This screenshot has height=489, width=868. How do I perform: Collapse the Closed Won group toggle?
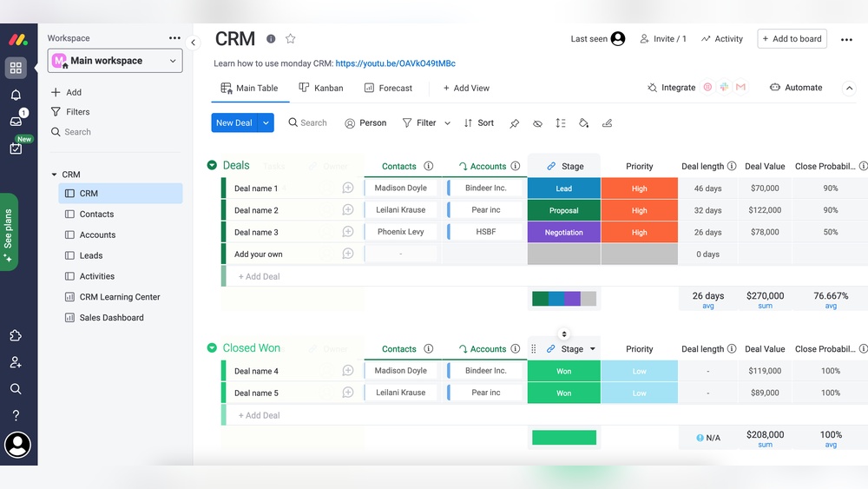pos(212,347)
